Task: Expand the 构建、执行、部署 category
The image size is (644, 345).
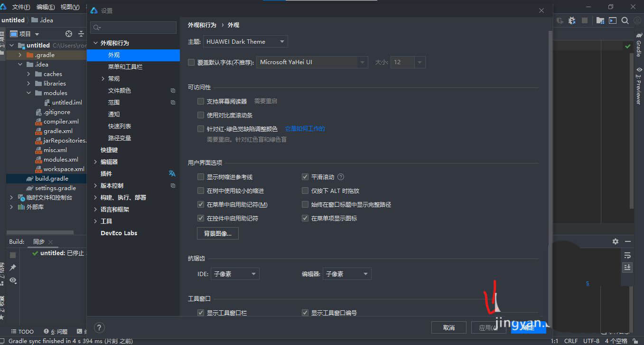Action: click(x=95, y=197)
